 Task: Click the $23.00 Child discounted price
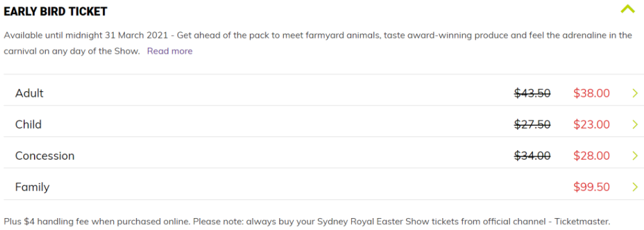(x=592, y=125)
